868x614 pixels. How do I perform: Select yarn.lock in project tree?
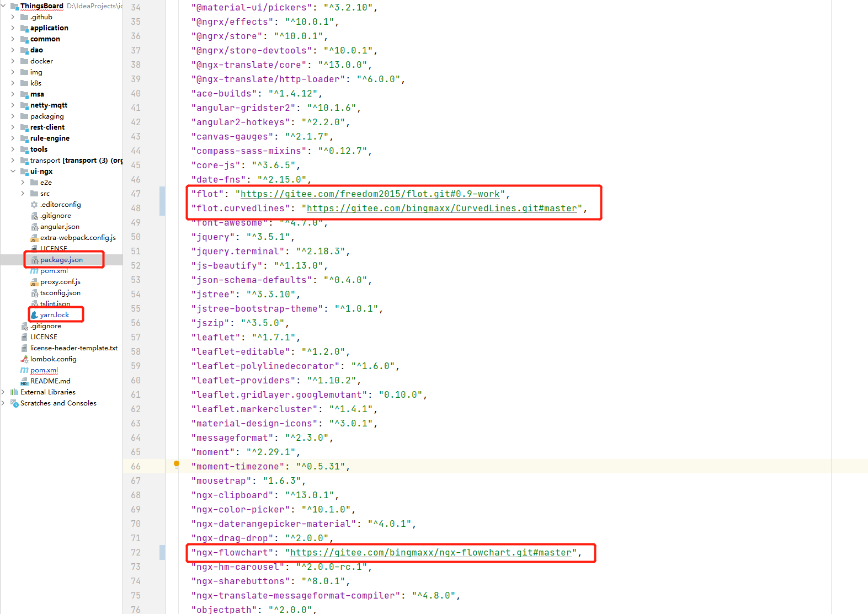(55, 315)
